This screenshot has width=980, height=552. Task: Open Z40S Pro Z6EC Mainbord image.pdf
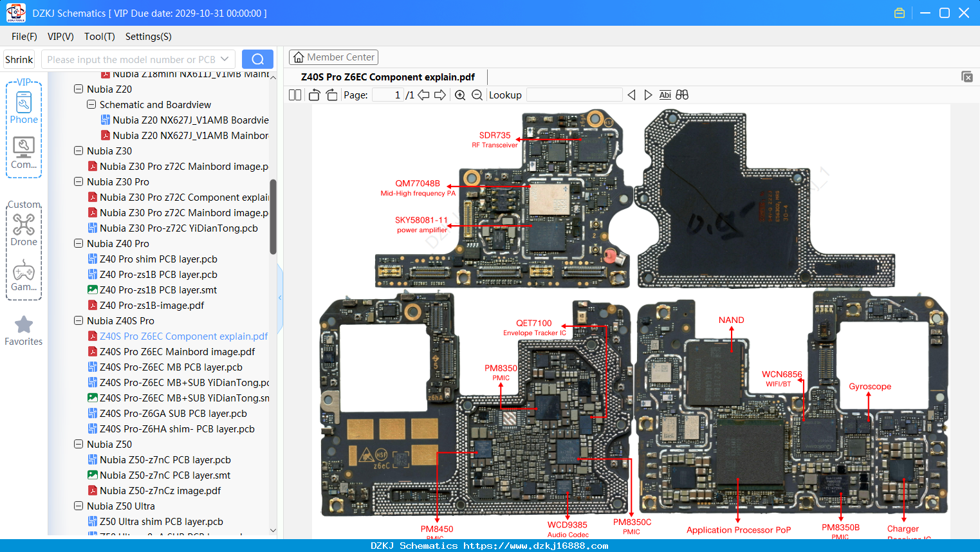pyautogui.click(x=171, y=352)
